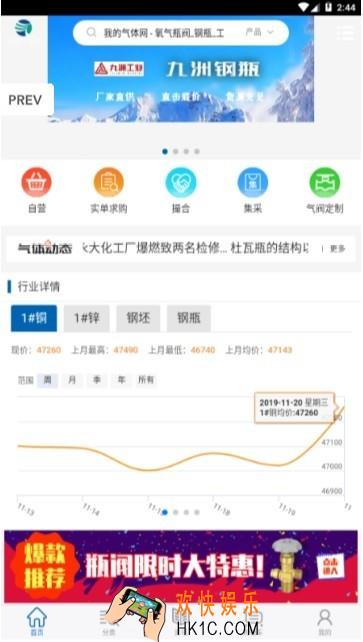Select the 钢坯 tab

138,318
